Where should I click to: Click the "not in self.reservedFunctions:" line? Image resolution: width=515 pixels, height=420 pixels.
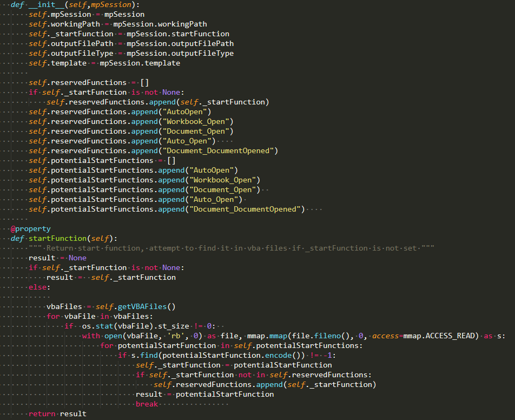click(x=254, y=375)
